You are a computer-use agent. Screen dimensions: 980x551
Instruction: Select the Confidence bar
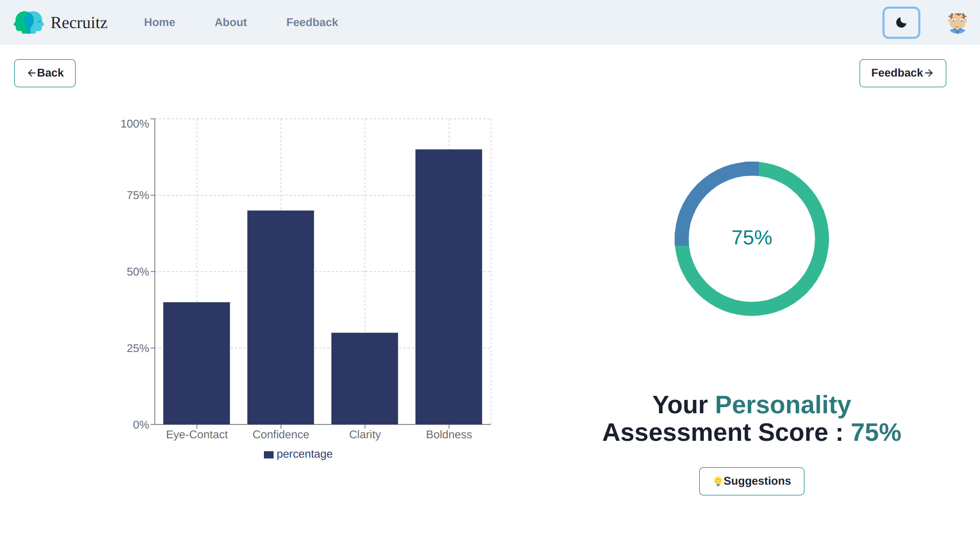pos(281,317)
